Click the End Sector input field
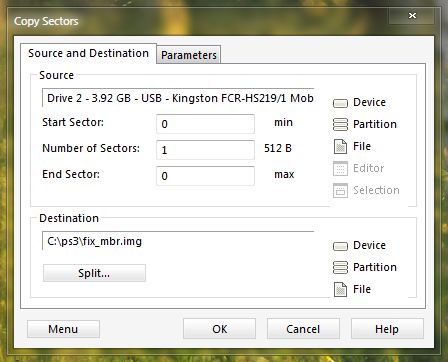This screenshot has height=362, width=448. tap(205, 176)
